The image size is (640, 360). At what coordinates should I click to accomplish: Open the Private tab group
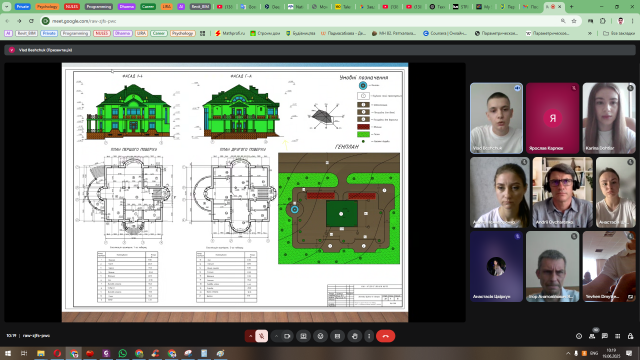[x=23, y=7]
